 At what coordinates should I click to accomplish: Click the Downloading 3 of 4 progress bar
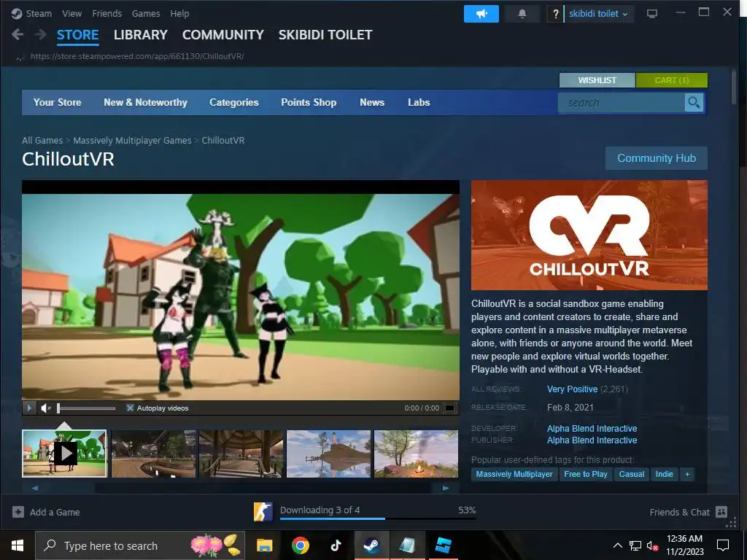click(x=378, y=518)
